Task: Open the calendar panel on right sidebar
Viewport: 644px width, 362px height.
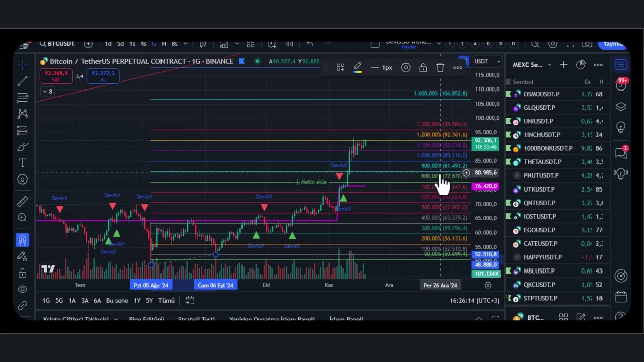Action: pyautogui.click(x=621, y=297)
